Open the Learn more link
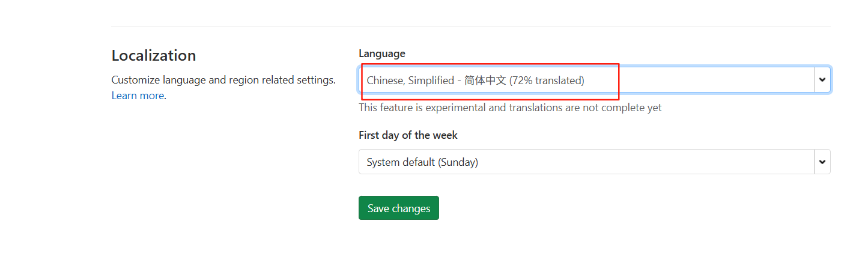The width and height of the screenshot is (868, 268). pyautogui.click(x=138, y=96)
